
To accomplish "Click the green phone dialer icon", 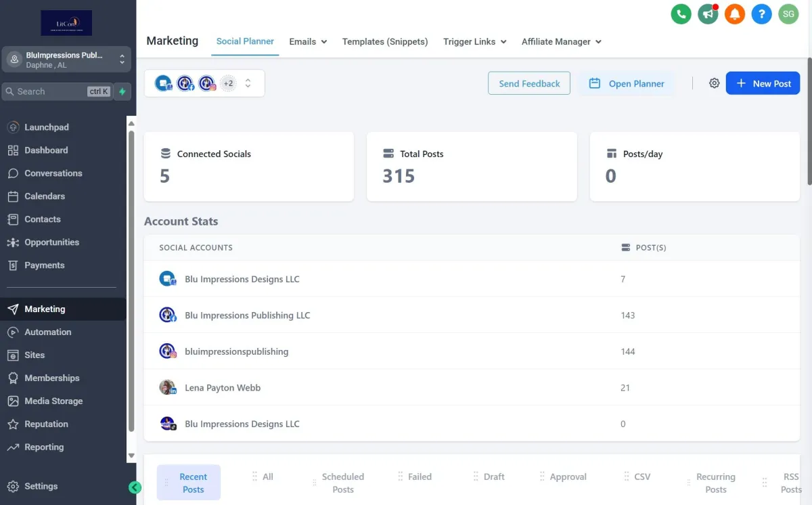I will click(681, 14).
